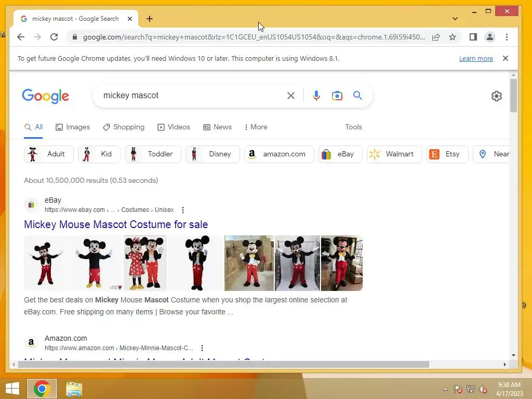
Task: Open Learn more link about updates
Action: pos(476,58)
